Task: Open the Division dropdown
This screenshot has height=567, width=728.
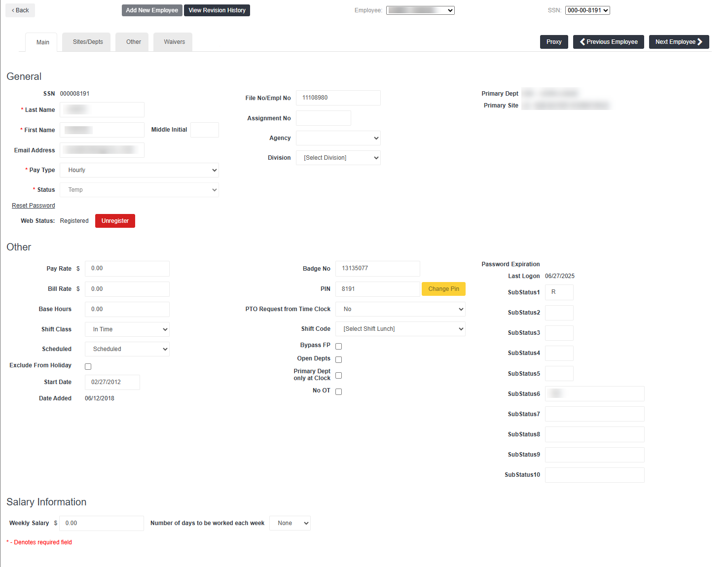Action: coord(338,158)
